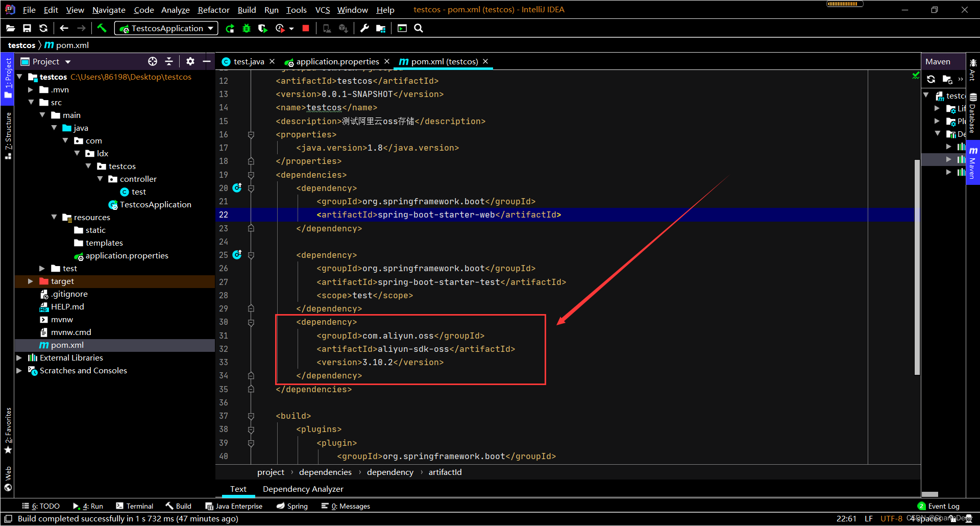
Task: Click the Search Everywhere magnifier icon
Action: (419, 29)
